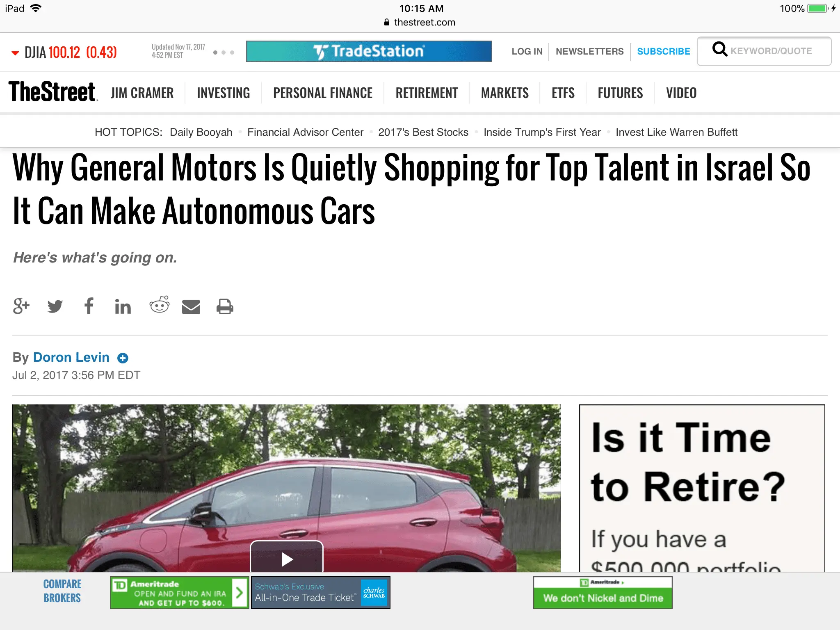Post article to Reddit
This screenshot has width=840, height=630.
tap(159, 305)
